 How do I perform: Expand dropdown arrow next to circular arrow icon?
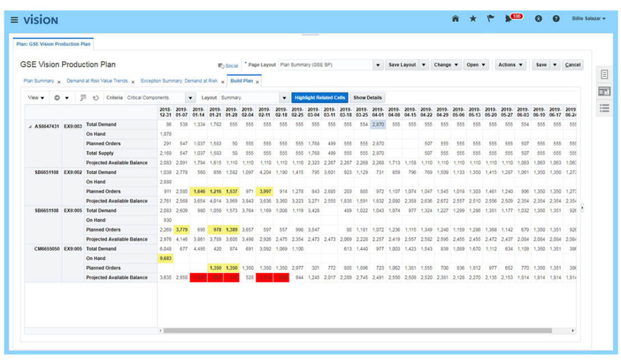coord(67,98)
